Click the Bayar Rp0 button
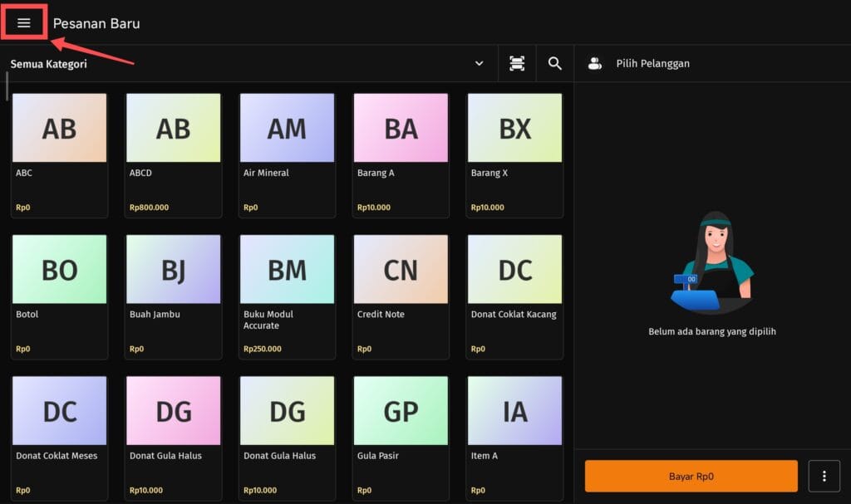 691,476
